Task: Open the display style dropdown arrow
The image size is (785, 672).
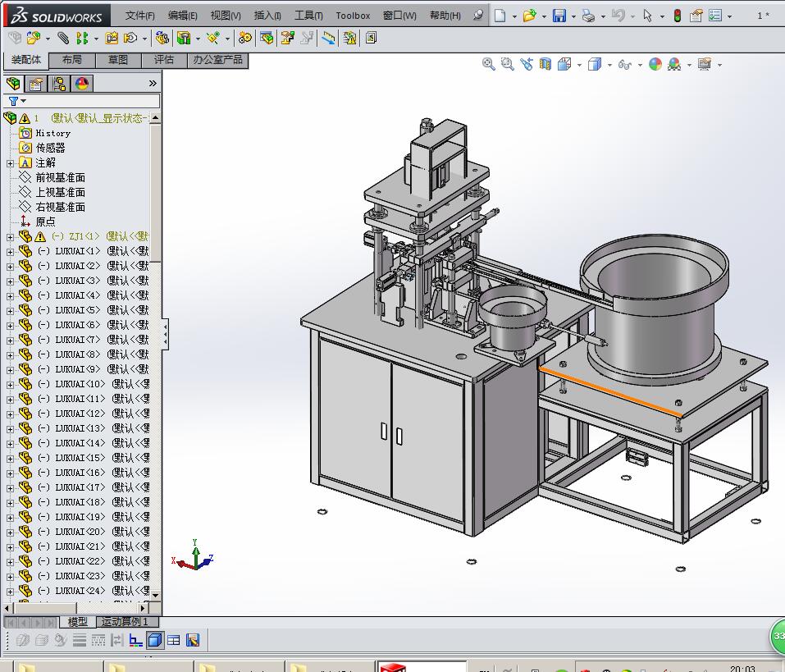Action: pos(609,63)
